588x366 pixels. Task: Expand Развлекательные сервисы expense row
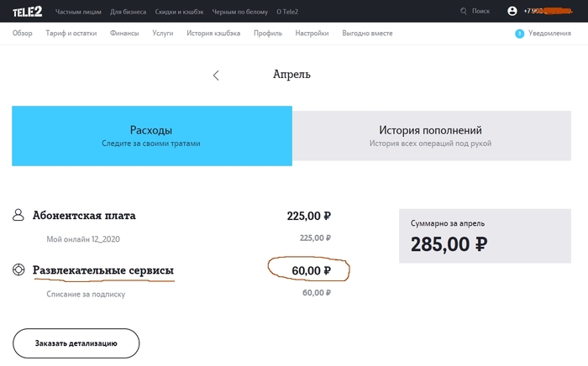click(x=103, y=270)
